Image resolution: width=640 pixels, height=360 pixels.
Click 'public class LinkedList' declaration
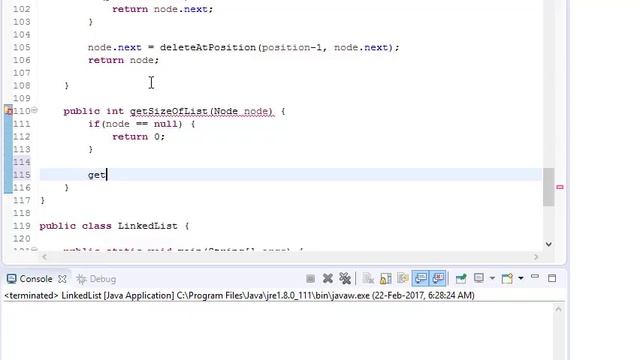click(x=109, y=226)
